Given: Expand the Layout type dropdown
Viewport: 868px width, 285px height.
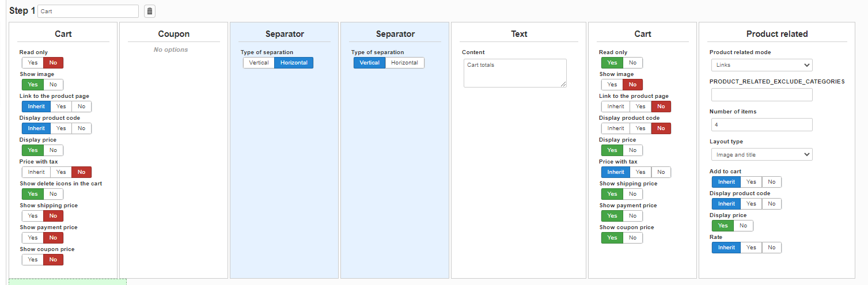Looking at the screenshot, I should [761, 154].
